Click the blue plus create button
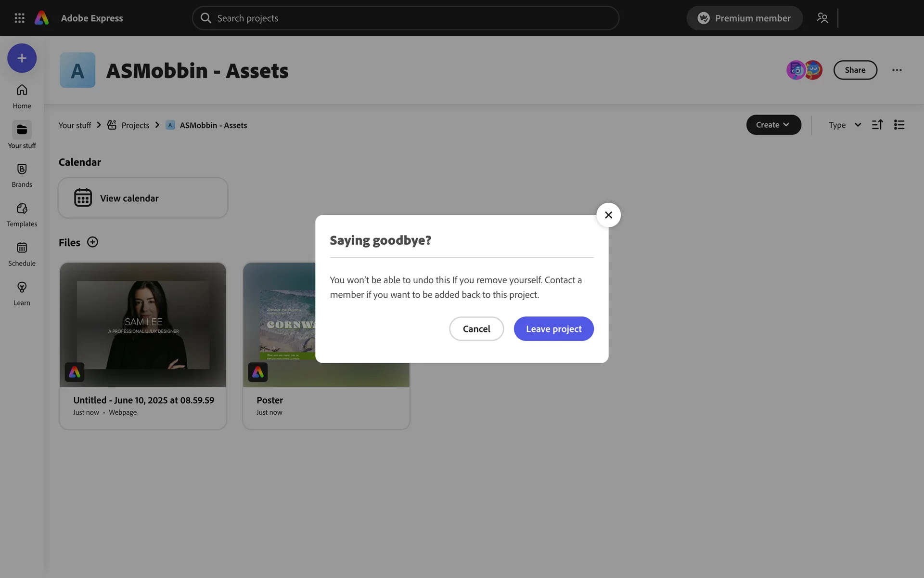This screenshot has width=924, height=578. (22, 58)
